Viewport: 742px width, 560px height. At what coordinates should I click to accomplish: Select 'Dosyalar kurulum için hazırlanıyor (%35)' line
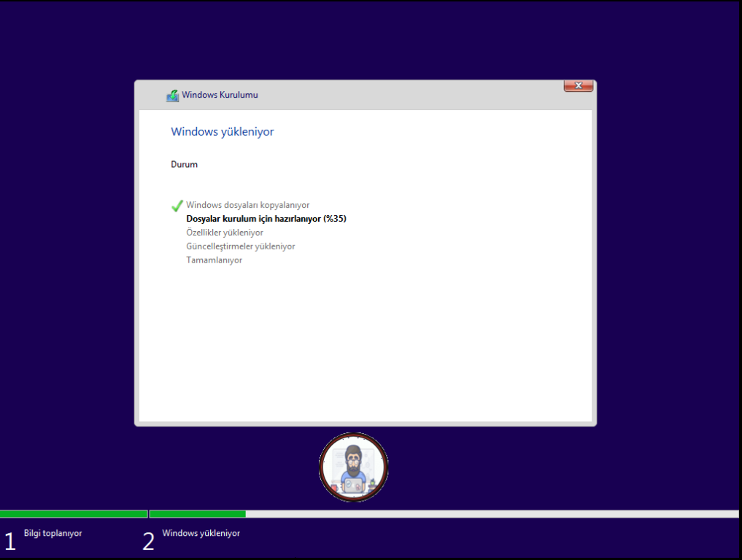tap(266, 219)
